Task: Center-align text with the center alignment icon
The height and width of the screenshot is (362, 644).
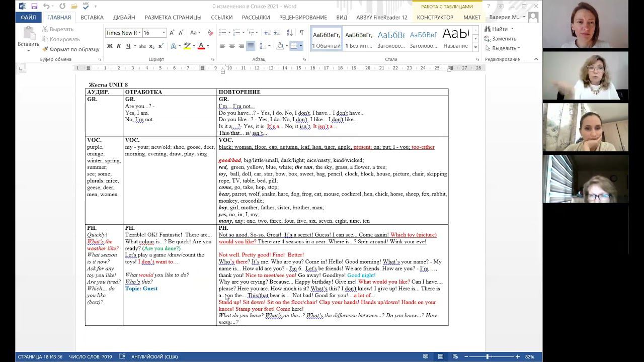Action: coord(232,46)
